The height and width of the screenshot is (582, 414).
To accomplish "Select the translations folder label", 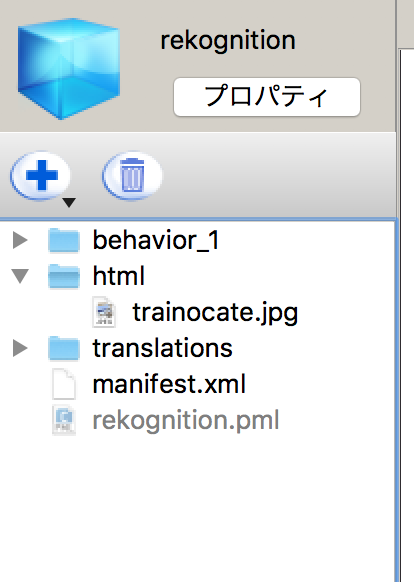I will 163,348.
